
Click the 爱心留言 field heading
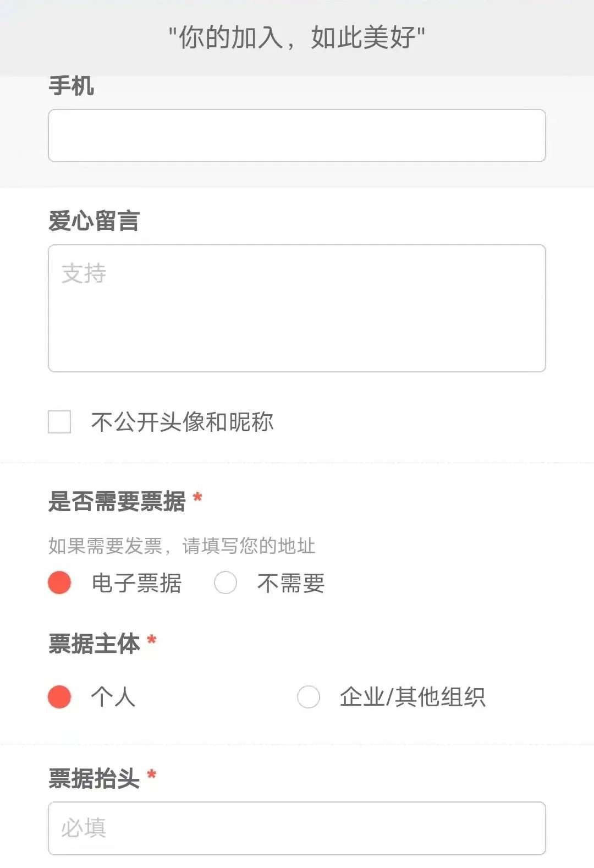[x=94, y=221]
